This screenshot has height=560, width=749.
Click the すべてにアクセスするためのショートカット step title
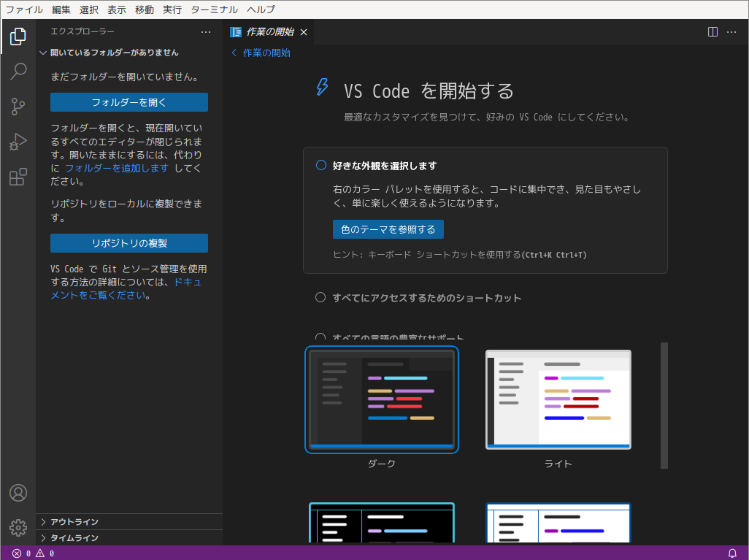point(426,298)
